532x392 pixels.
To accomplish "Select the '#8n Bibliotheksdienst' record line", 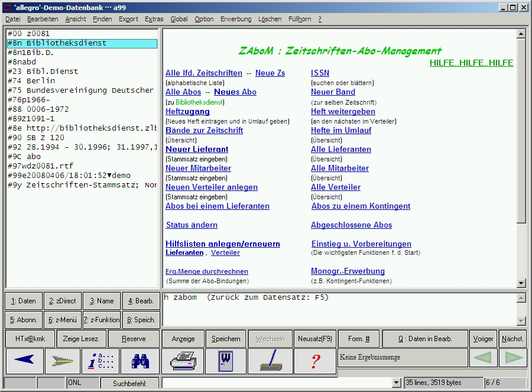I will pyautogui.click(x=82, y=43).
